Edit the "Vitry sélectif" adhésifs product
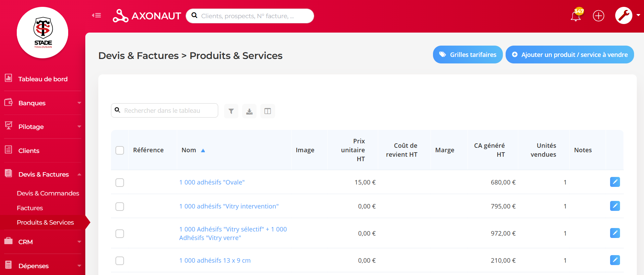This screenshot has width=644, height=275. click(615, 233)
